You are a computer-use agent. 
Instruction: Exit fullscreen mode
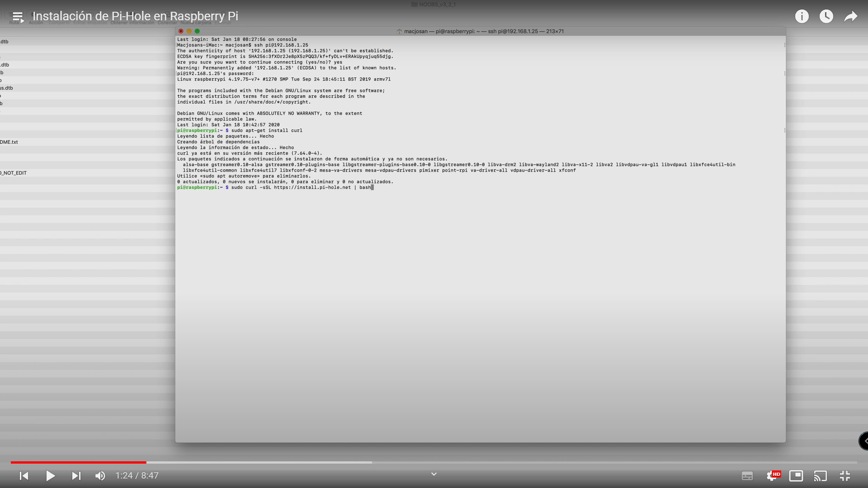(845, 476)
